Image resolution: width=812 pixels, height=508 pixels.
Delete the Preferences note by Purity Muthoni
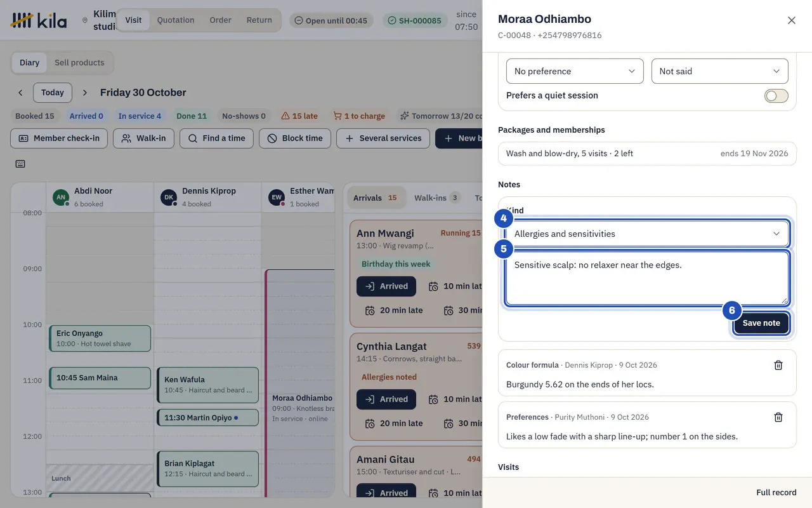point(778,417)
